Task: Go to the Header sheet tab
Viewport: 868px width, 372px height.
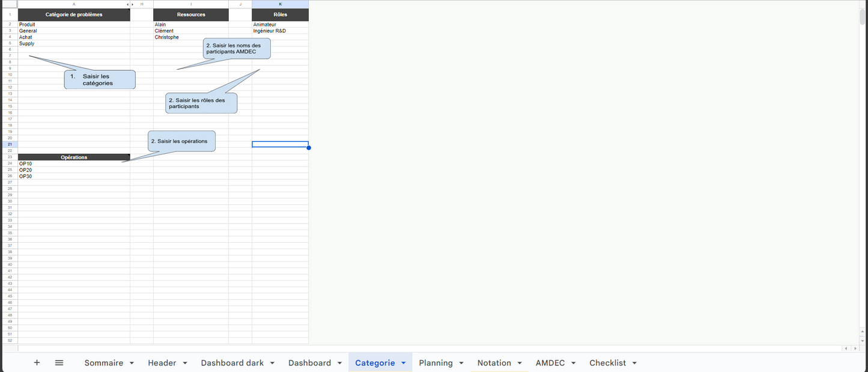Action: click(162, 363)
